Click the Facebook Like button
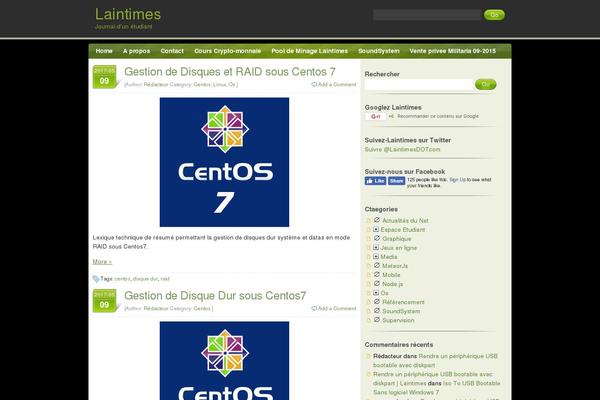 375,181
